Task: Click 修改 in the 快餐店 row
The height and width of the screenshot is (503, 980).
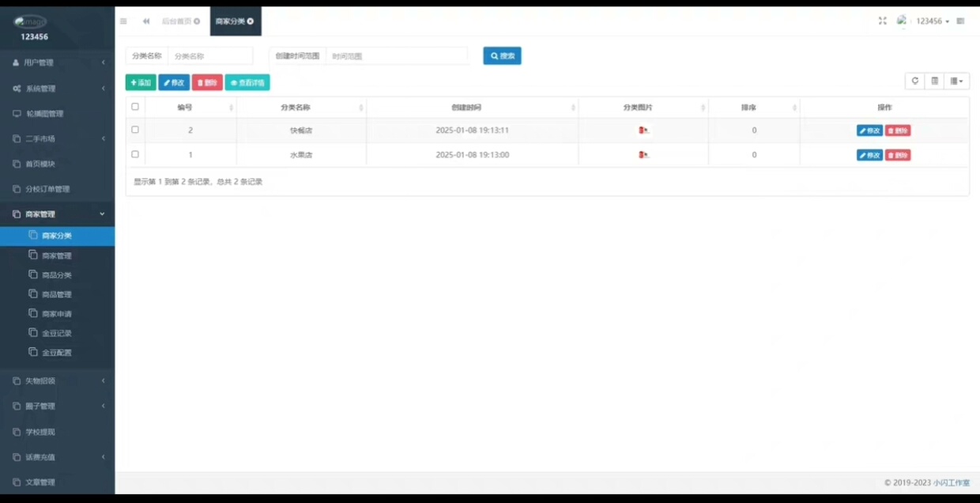Action: (869, 130)
